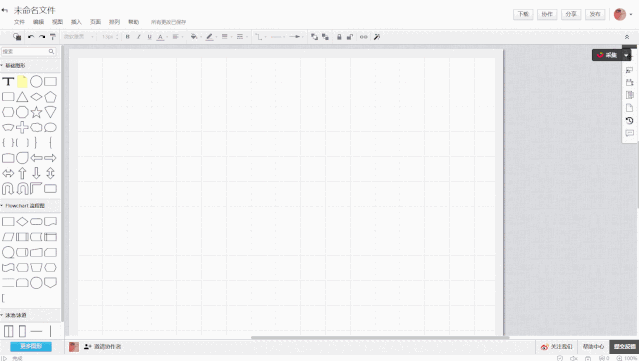Open the 视图 menu
639x361 pixels.
[x=57, y=22]
